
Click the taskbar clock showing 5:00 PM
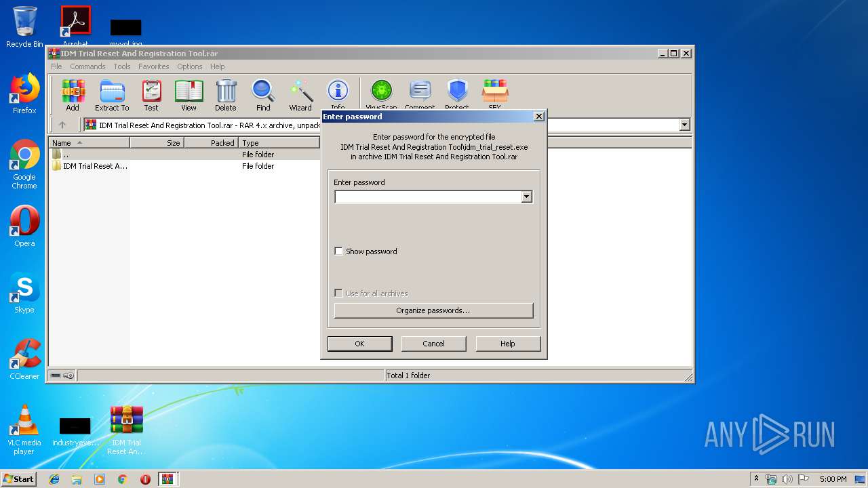(x=833, y=479)
